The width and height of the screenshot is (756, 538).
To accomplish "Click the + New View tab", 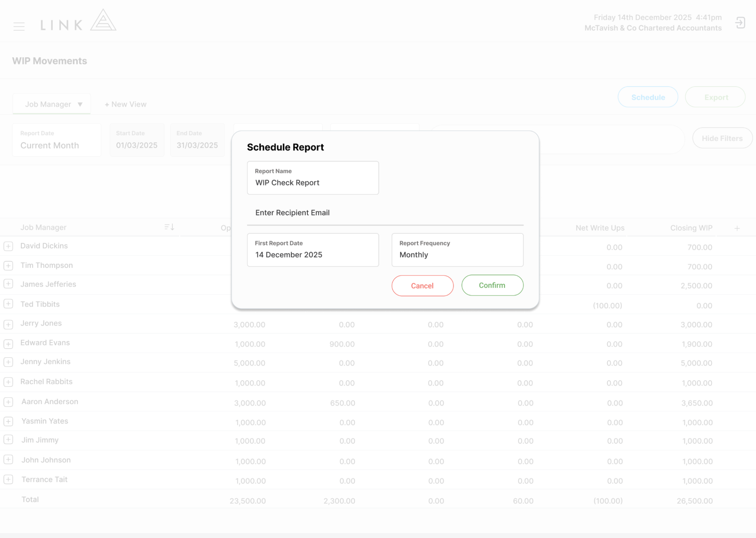I will click(x=126, y=104).
